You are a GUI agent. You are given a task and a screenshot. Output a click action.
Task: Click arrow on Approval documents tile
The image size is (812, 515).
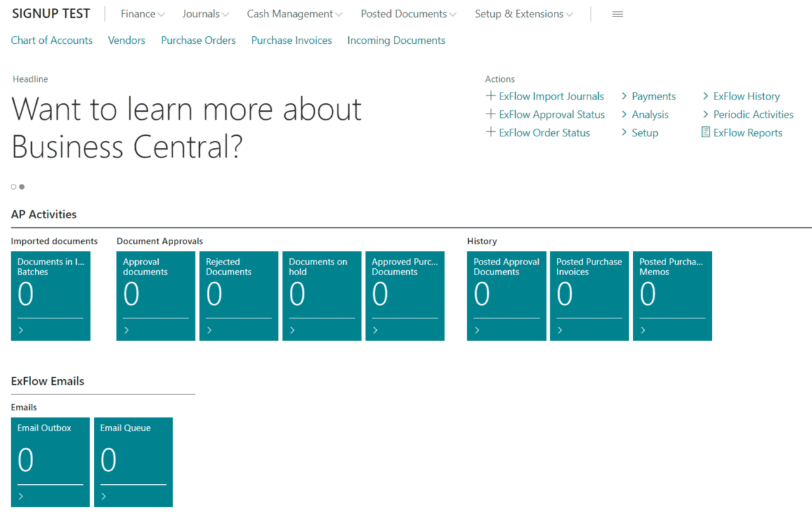pyautogui.click(x=126, y=330)
